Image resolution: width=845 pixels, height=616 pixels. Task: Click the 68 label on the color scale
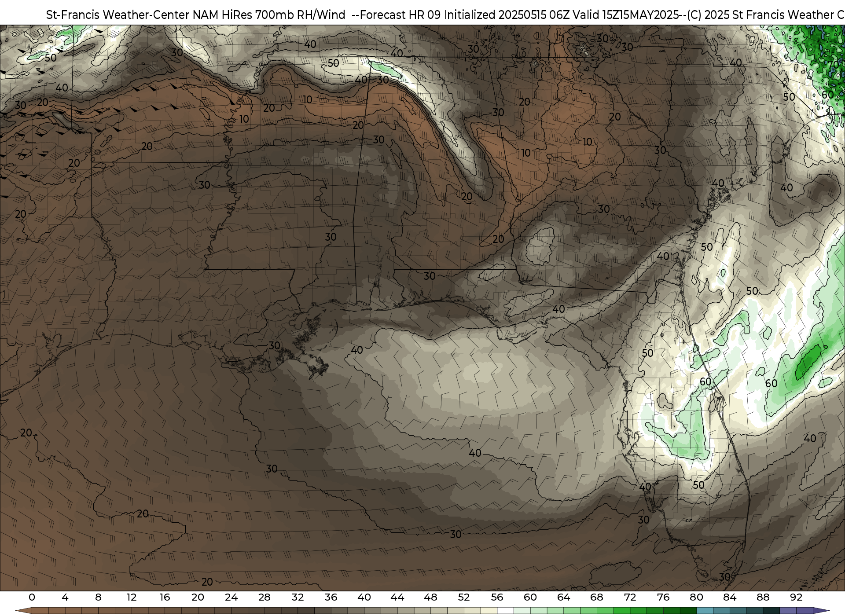(597, 597)
